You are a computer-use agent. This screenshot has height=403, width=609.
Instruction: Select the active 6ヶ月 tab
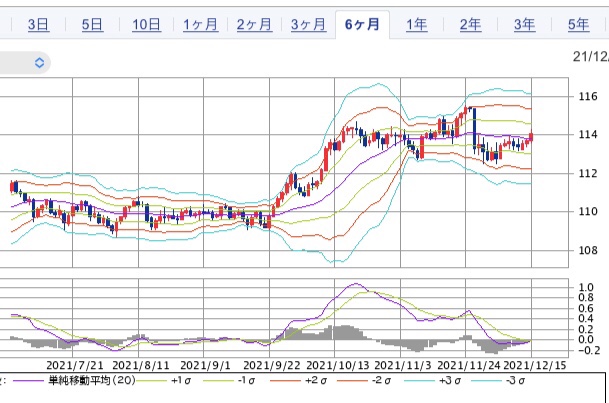[362, 25]
